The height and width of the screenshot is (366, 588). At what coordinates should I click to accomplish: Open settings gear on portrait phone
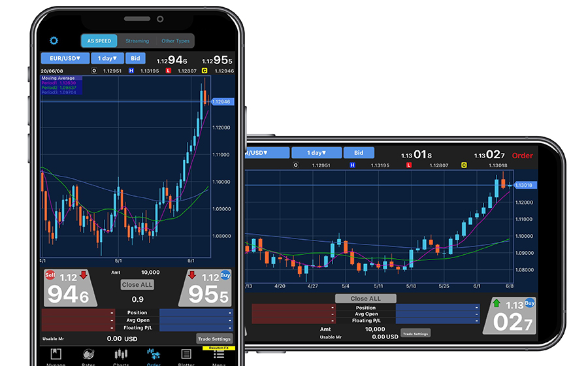pos(54,41)
